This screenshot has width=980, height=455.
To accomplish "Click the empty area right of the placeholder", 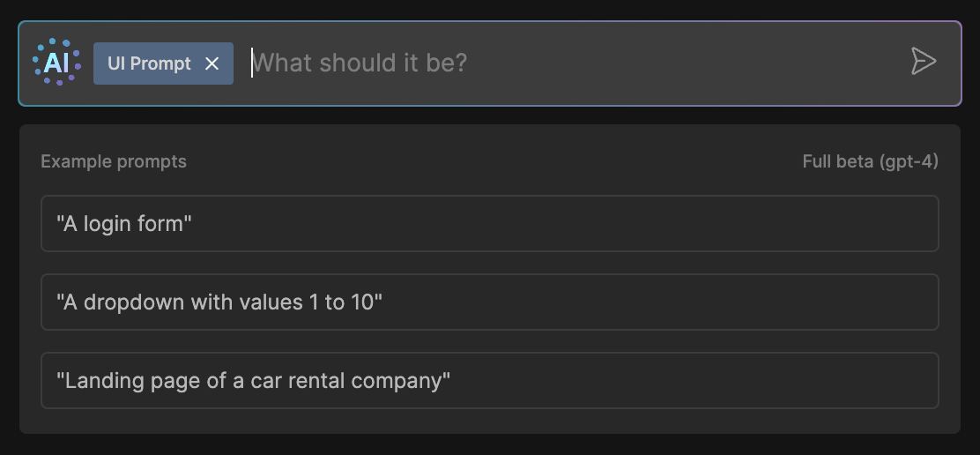I will (x=687, y=63).
